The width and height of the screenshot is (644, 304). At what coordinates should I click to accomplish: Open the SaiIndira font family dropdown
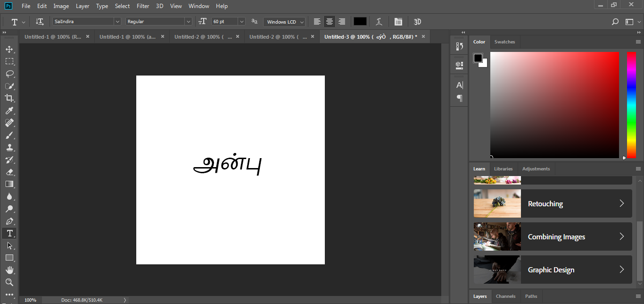tap(117, 21)
